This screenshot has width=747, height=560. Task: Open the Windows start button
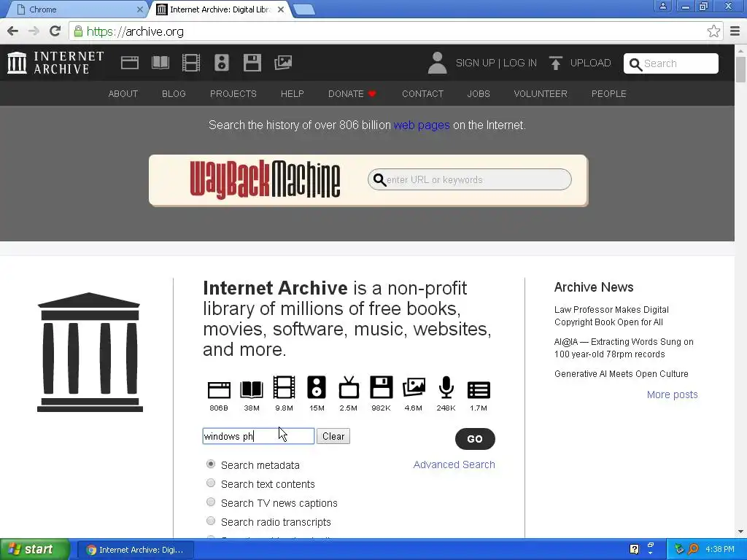pos(35,550)
